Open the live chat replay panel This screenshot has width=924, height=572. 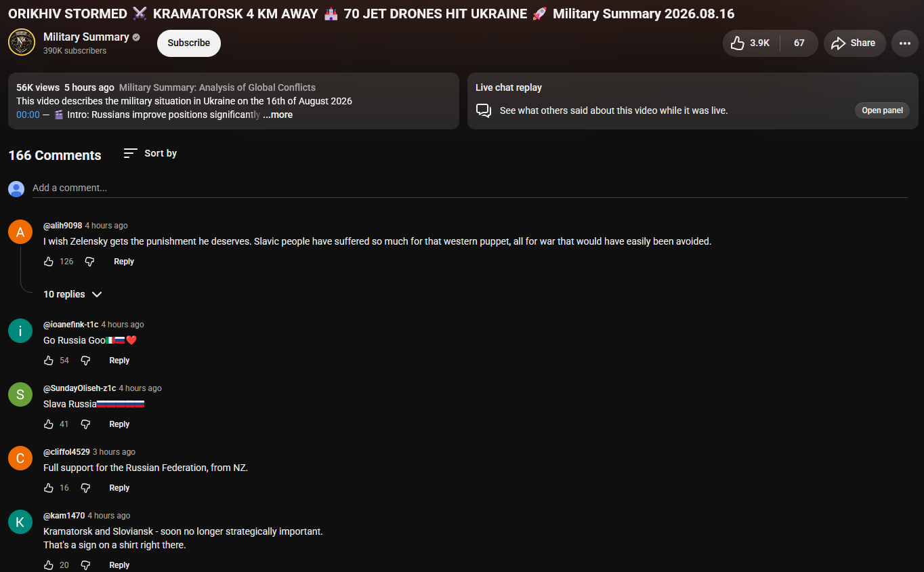point(882,110)
